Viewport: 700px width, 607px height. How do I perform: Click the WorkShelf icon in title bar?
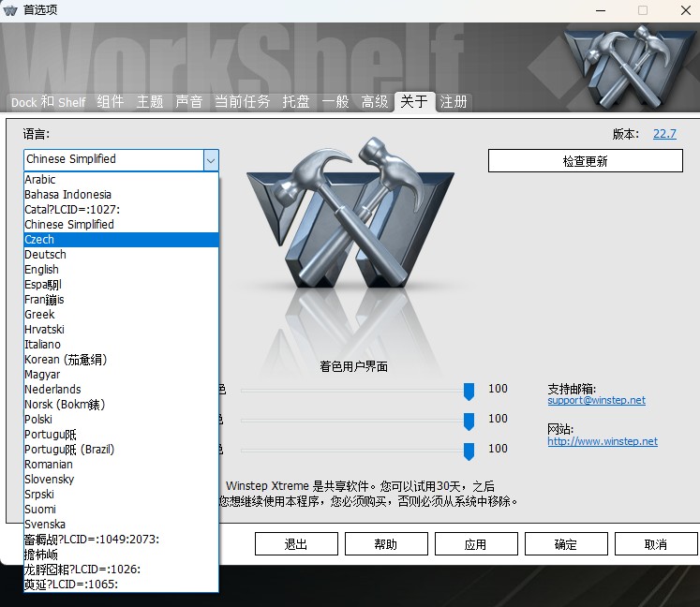11,10
